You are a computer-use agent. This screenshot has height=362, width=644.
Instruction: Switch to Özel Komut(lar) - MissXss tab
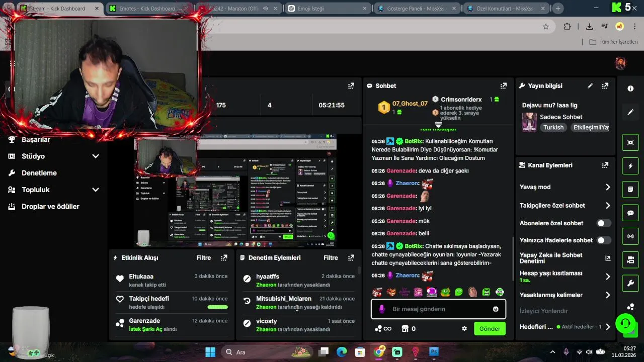pyautogui.click(x=505, y=9)
